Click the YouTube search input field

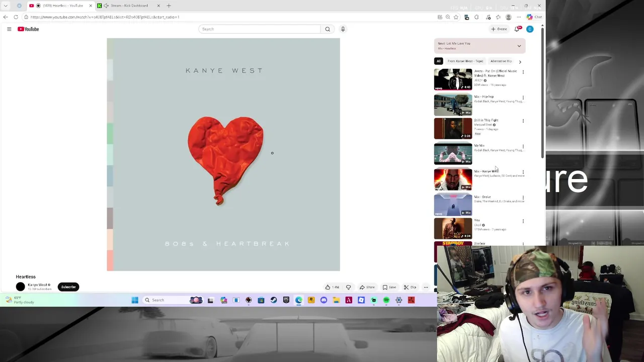(x=260, y=29)
